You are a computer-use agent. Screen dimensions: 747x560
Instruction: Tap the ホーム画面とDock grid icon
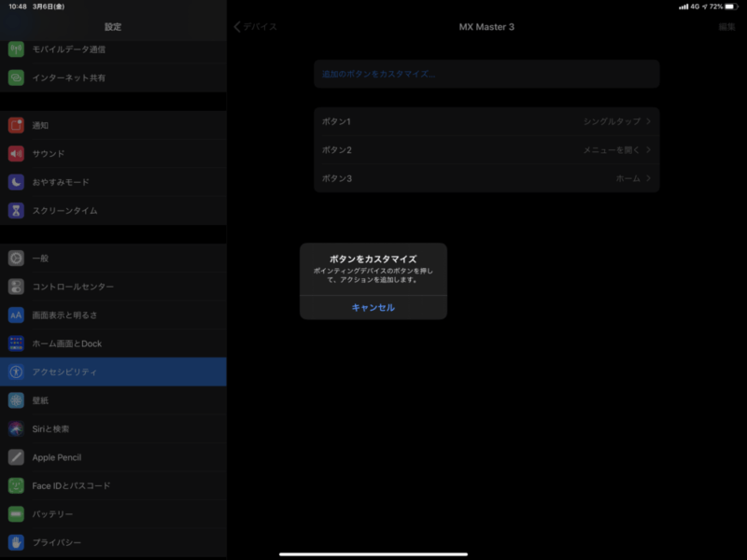coord(16,343)
